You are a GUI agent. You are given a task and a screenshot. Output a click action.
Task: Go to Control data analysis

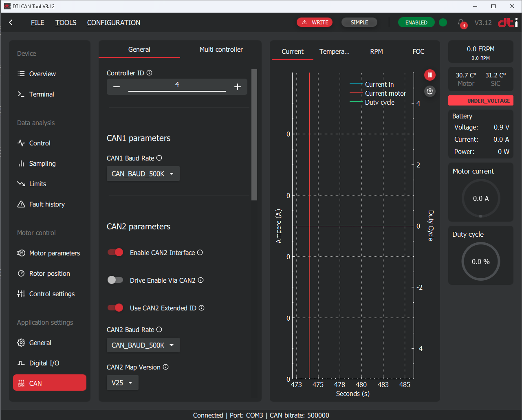tap(50, 143)
